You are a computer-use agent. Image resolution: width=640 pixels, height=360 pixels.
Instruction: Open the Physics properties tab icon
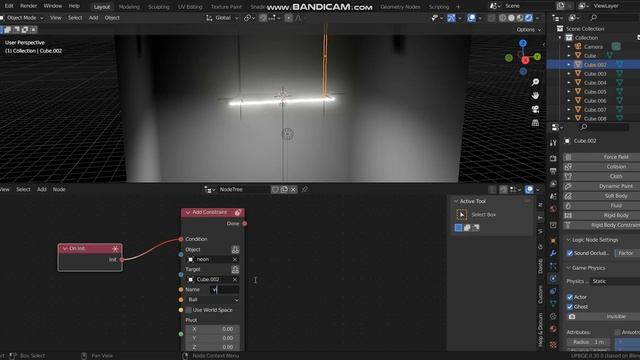(x=553, y=278)
